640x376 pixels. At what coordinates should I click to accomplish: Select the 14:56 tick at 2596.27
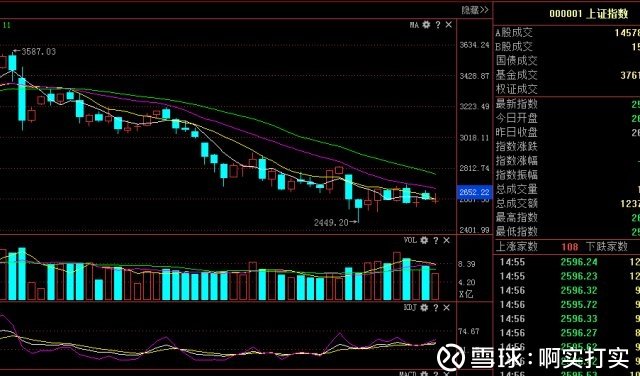tap(567, 333)
